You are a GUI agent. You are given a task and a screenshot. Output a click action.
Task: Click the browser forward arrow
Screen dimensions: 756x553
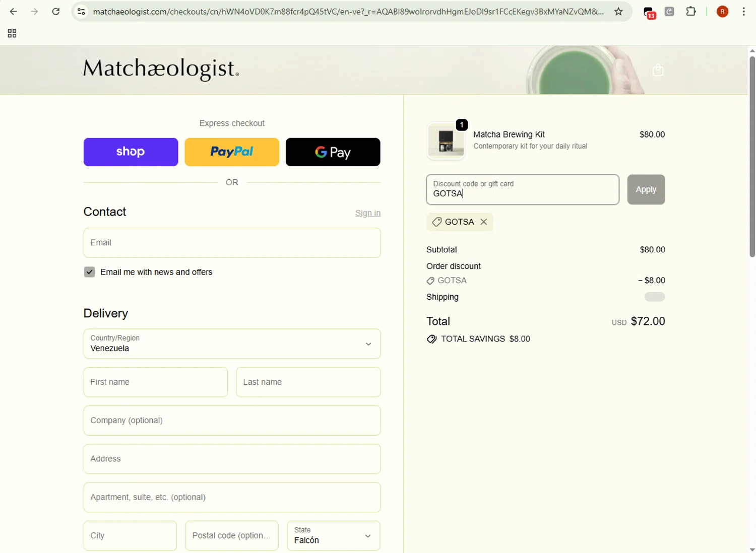pyautogui.click(x=34, y=12)
